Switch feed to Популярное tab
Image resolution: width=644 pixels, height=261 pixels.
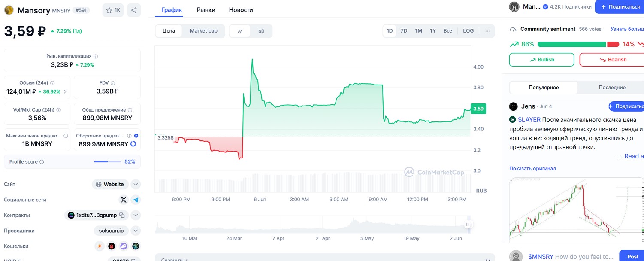pos(544,87)
